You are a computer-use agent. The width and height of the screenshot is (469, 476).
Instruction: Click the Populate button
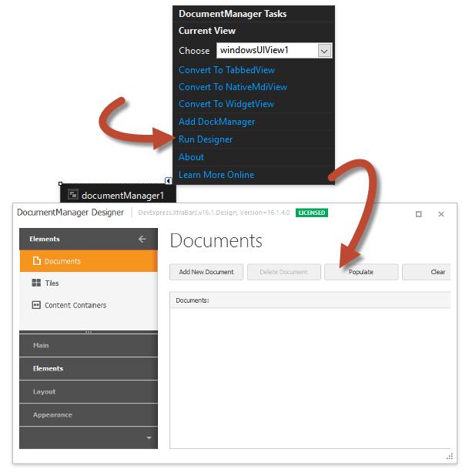pyautogui.click(x=361, y=272)
